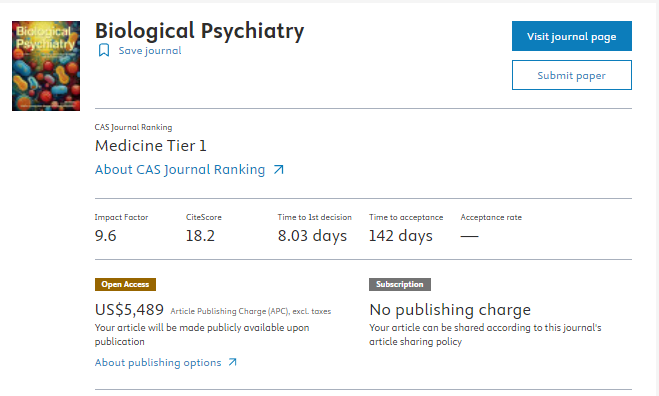Select the Subscription badge
The image size is (659, 396).
coord(400,285)
